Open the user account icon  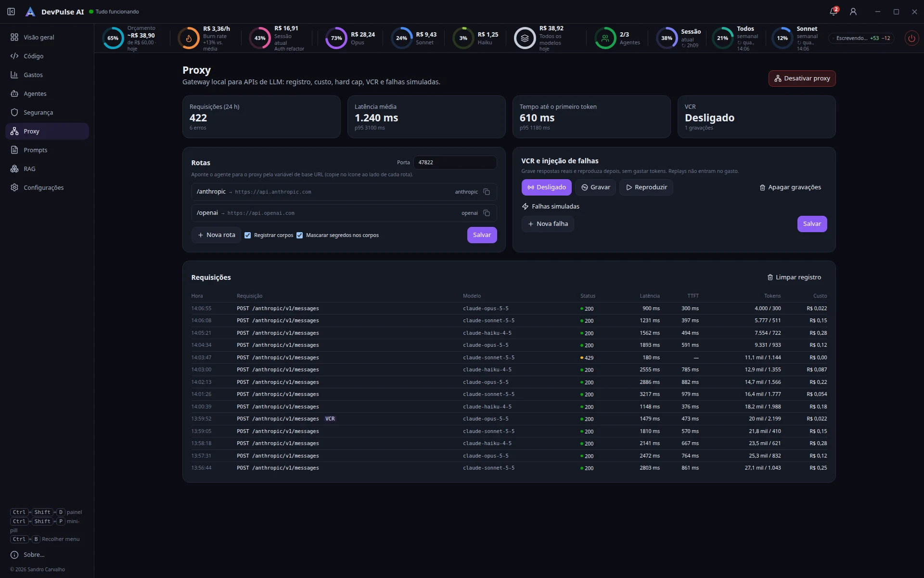853,12
